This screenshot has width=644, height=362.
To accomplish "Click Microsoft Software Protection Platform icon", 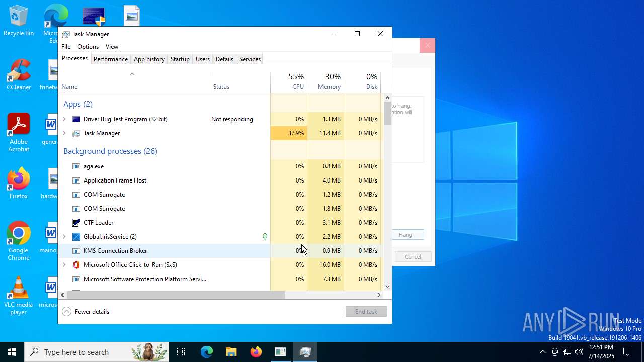I will point(76,279).
